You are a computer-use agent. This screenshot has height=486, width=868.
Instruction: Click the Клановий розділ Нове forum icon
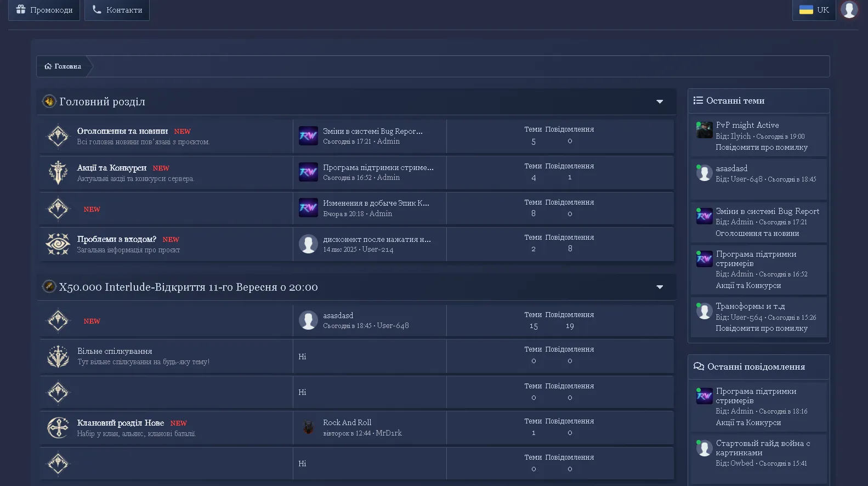[x=58, y=428]
